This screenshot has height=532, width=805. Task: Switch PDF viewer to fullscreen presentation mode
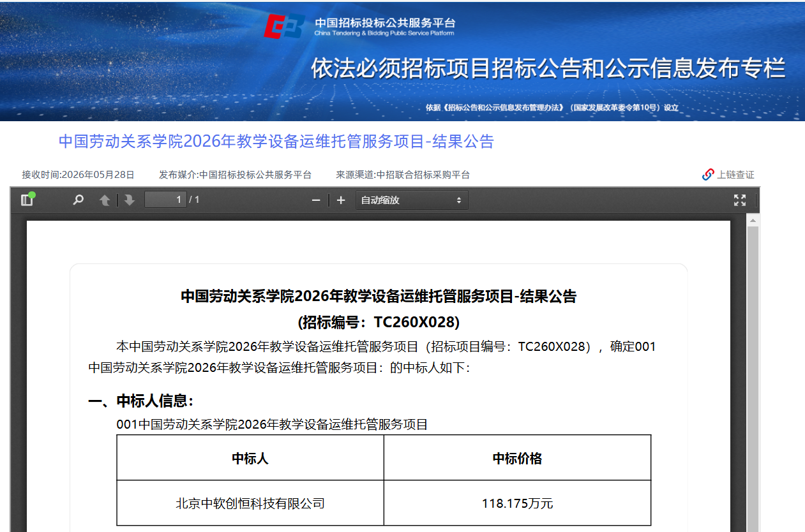pyautogui.click(x=740, y=200)
